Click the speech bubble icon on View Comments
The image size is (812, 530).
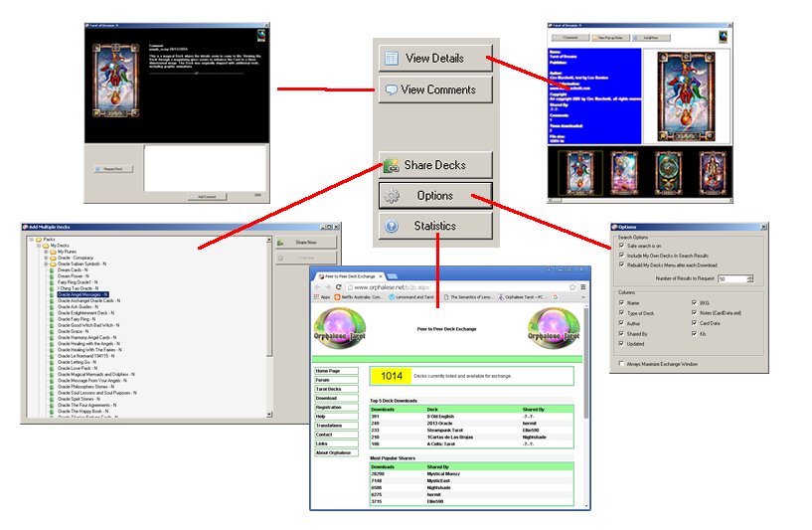pyautogui.click(x=392, y=90)
